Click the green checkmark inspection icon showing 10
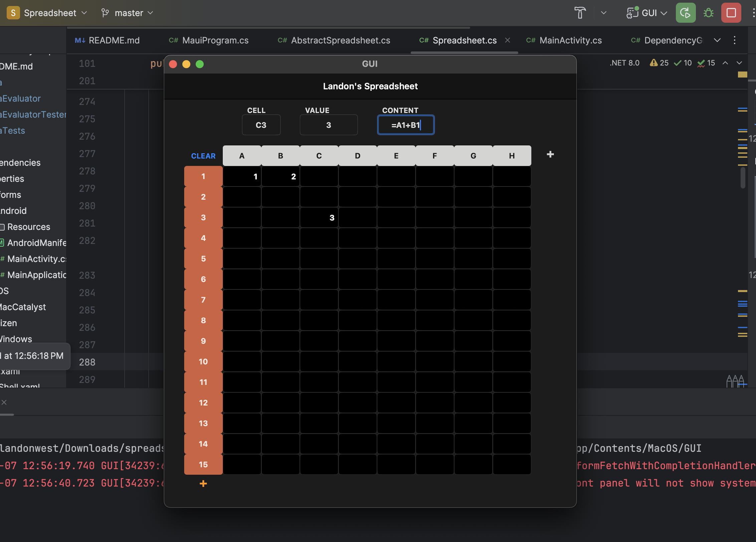This screenshot has height=542, width=756. tap(682, 63)
